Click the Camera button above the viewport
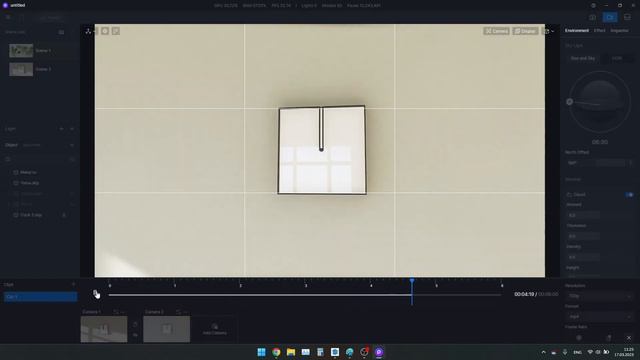The image size is (640, 360). point(496,31)
